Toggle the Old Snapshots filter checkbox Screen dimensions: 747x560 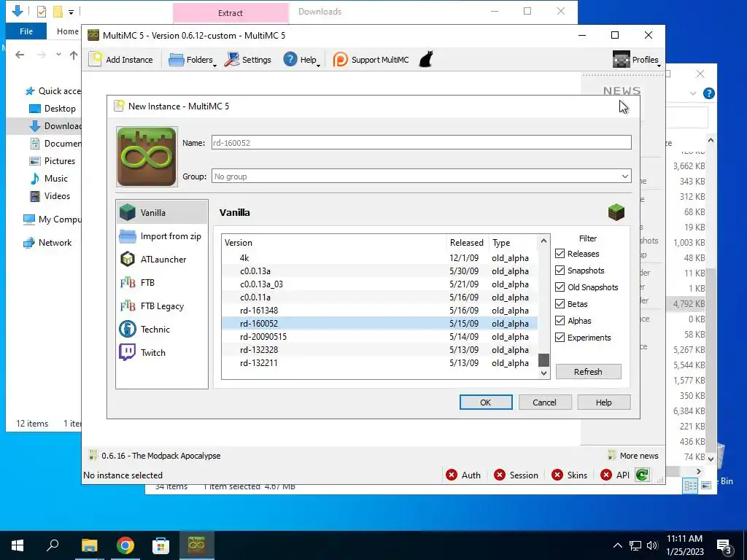[x=560, y=287]
